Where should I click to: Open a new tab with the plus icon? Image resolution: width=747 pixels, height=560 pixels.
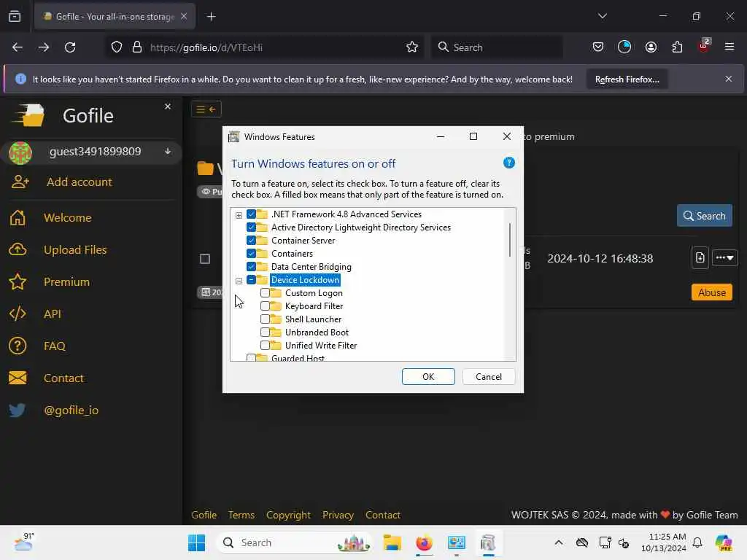(x=211, y=17)
